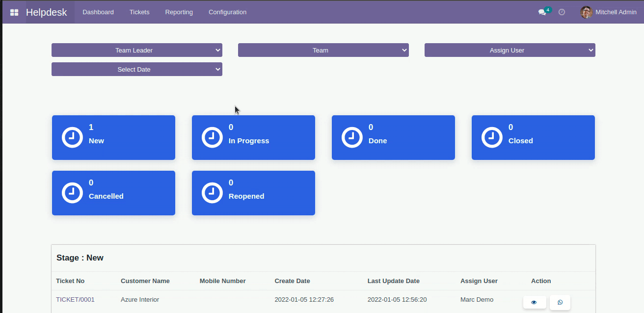644x313 pixels.
Task: Click the Done card label
Action: coord(378,141)
